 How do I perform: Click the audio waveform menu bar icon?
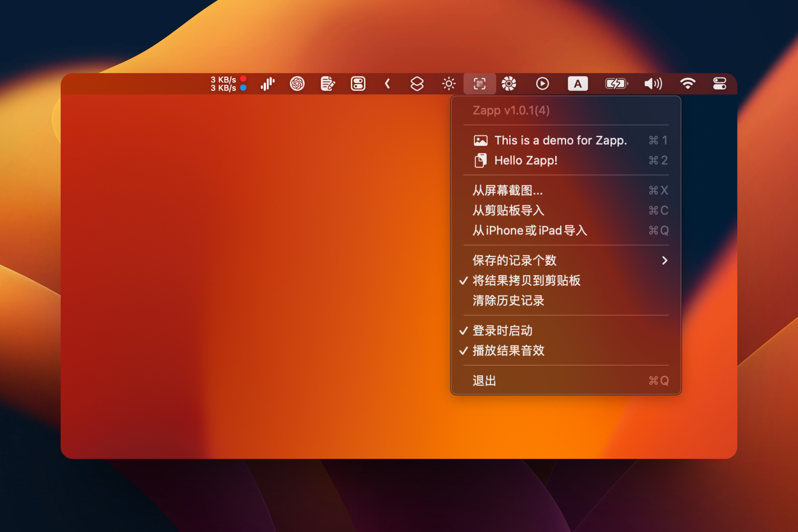(x=268, y=84)
